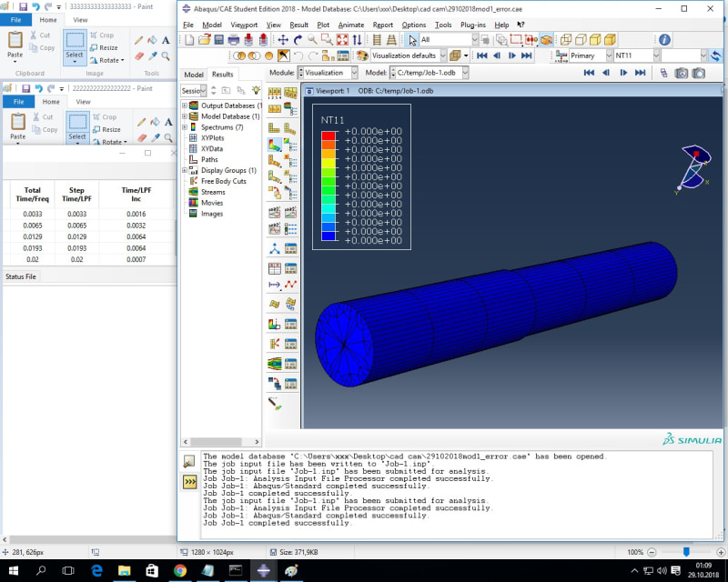
Task: Open the NT11 output variable dropdown
Action: pyautogui.click(x=656, y=55)
